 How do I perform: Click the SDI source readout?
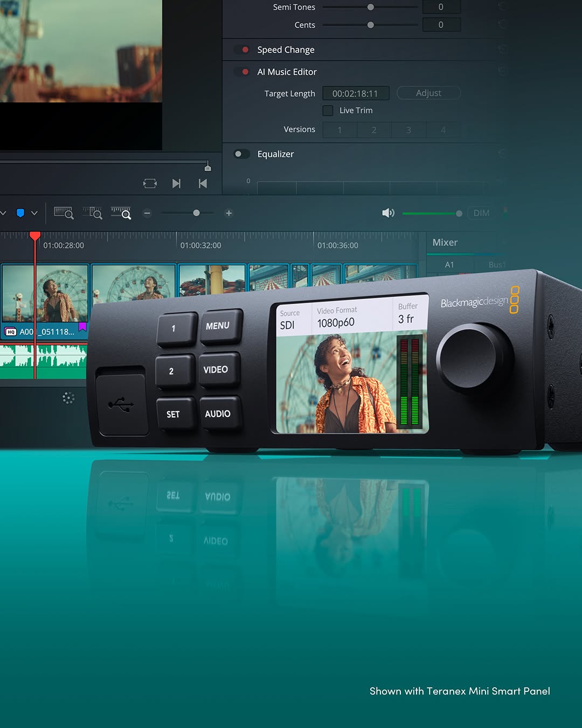pyautogui.click(x=287, y=325)
